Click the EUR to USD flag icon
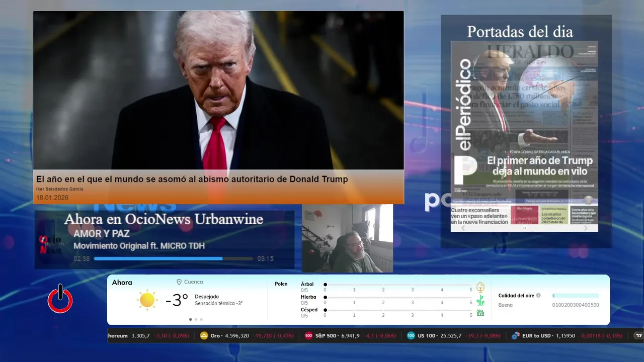Viewport: 644px width, 362px height. [x=515, y=336]
